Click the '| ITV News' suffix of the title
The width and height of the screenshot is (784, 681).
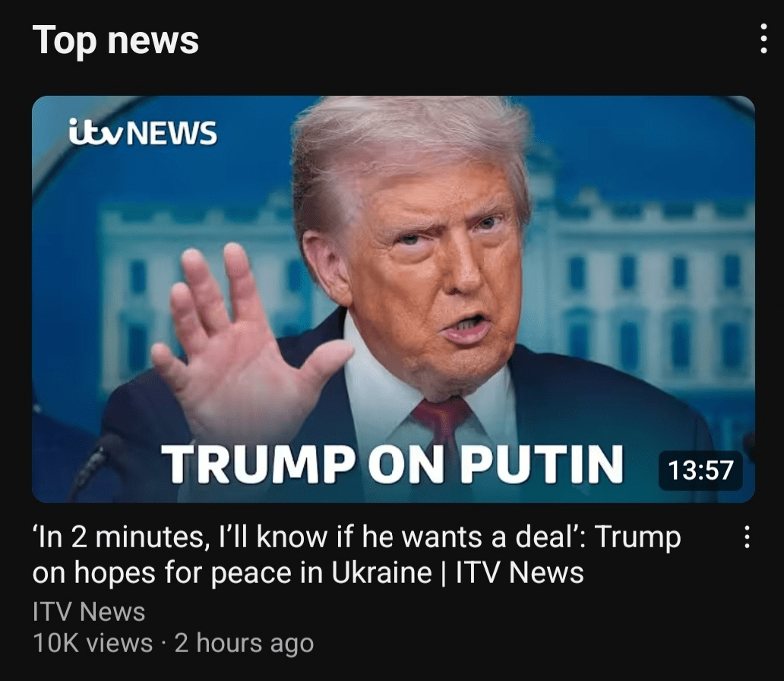[x=514, y=572]
